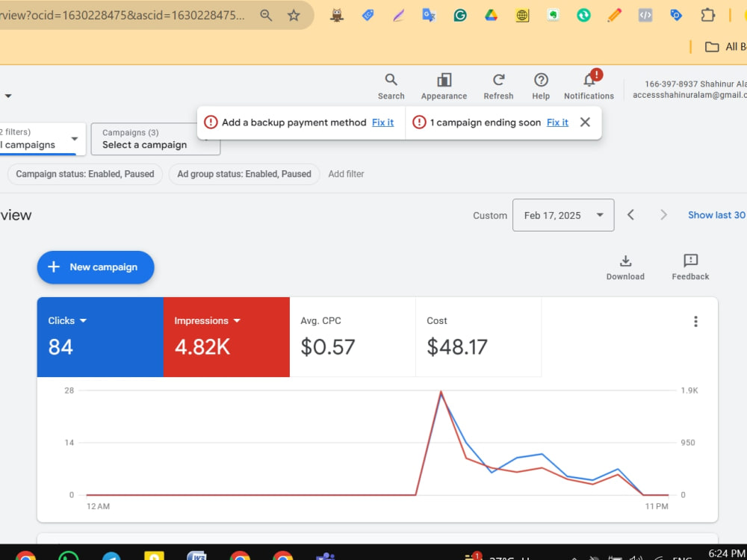Click the green circular arrows extension
The width and height of the screenshot is (747, 560).
pos(583,15)
